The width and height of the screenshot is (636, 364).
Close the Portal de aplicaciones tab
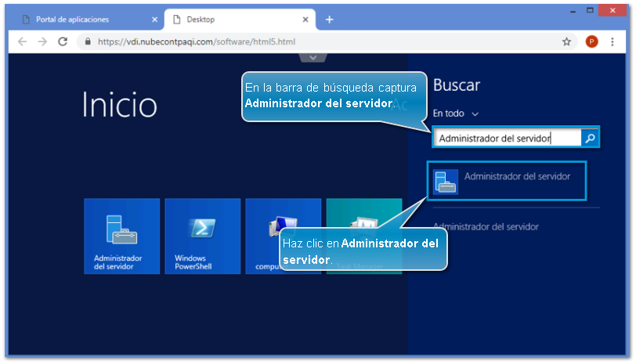coord(154,20)
